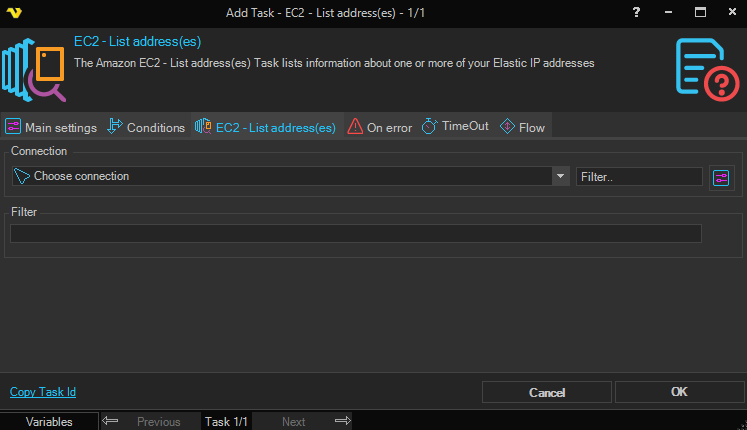Open the Conditions tab
This screenshot has height=430, width=747.
(146, 127)
